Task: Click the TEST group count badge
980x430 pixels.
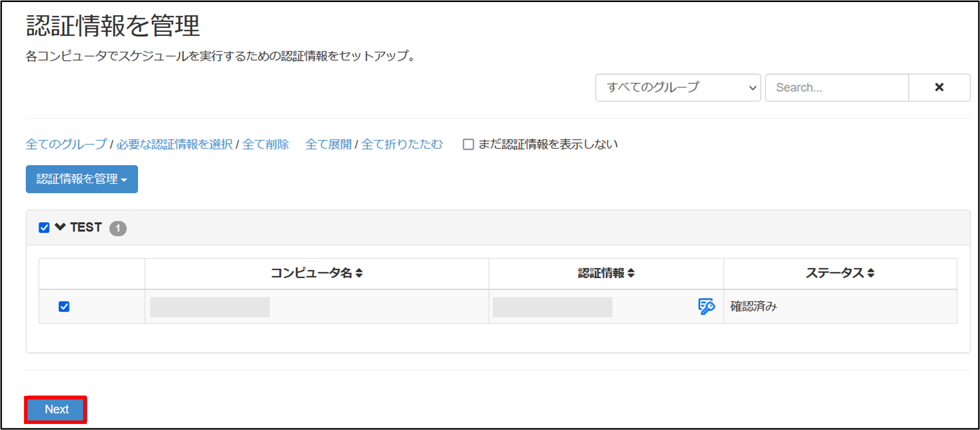Action: pyautogui.click(x=118, y=228)
